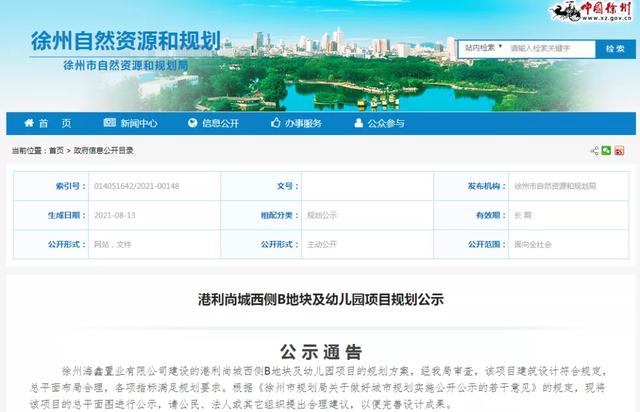The image size is (640, 412).
Task: Click the 港利尚城西侧B地块 article title
Action: pos(320,298)
